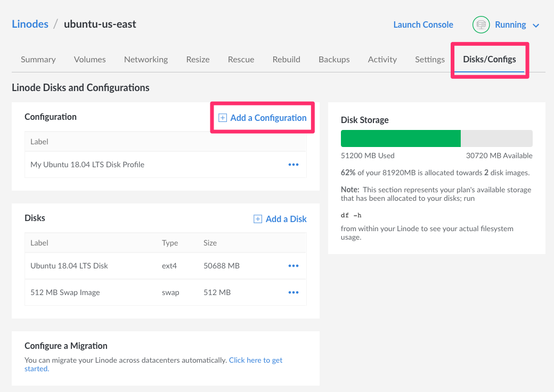Viewport: 554px width, 392px height.
Task: Click the plus icon beside Add a Configuration
Action: pos(223,118)
